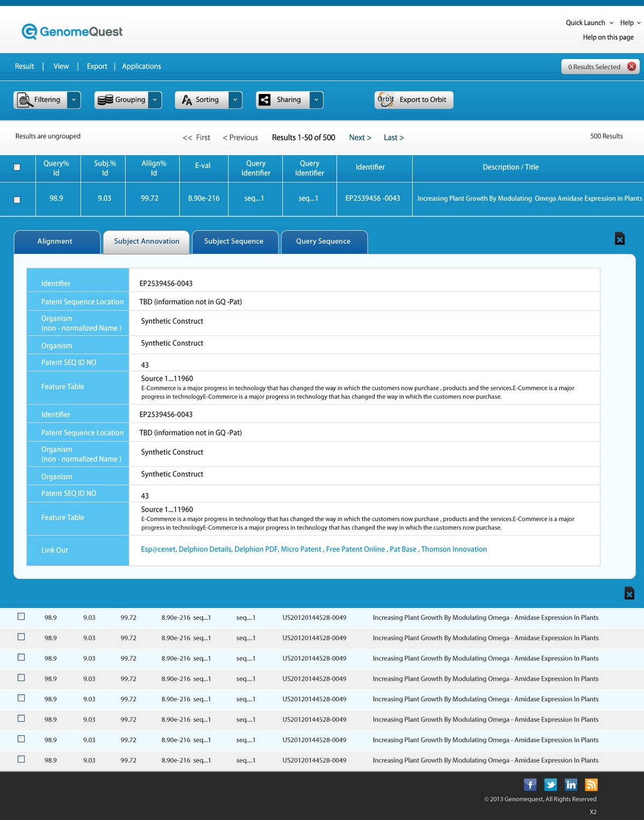Viewport: 644px width, 820px height.
Task: Click the Grouping stack icon
Action: tap(105, 100)
